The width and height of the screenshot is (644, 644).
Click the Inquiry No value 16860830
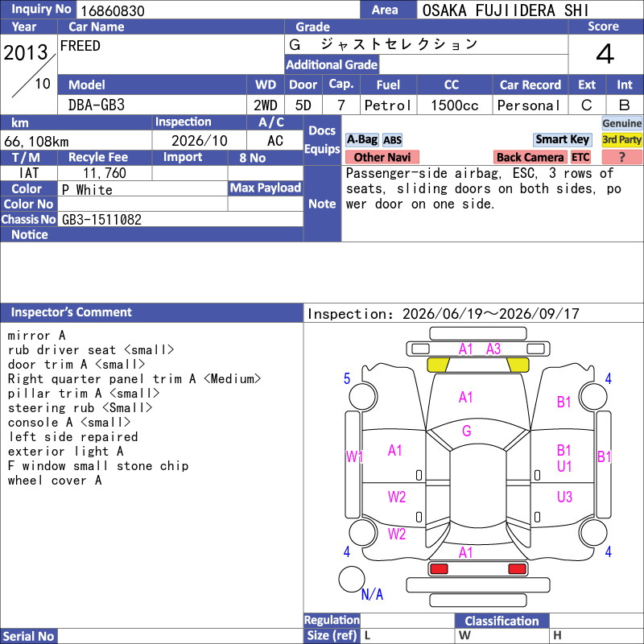pyautogui.click(x=113, y=10)
